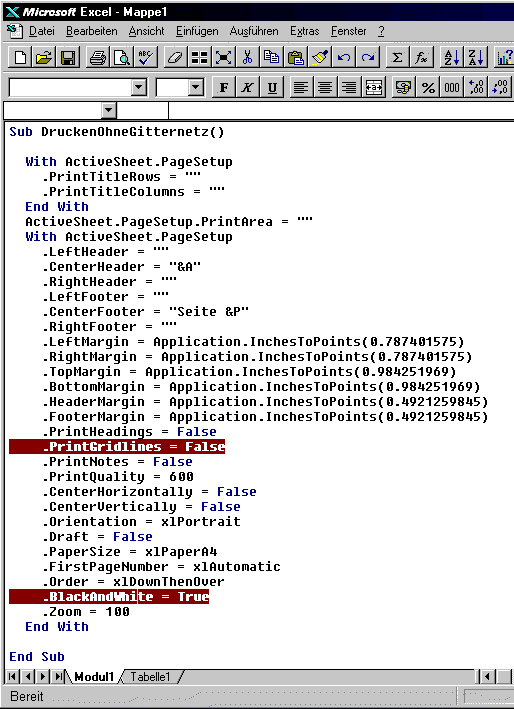Switch to the Tabelle1 sheet tab
This screenshot has width=514, height=709.
click(x=150, y=677)
